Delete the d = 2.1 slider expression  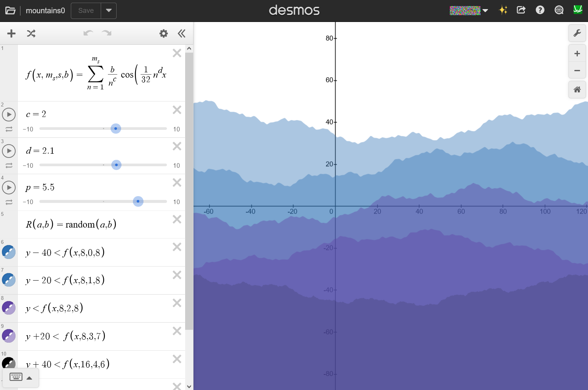177,146
